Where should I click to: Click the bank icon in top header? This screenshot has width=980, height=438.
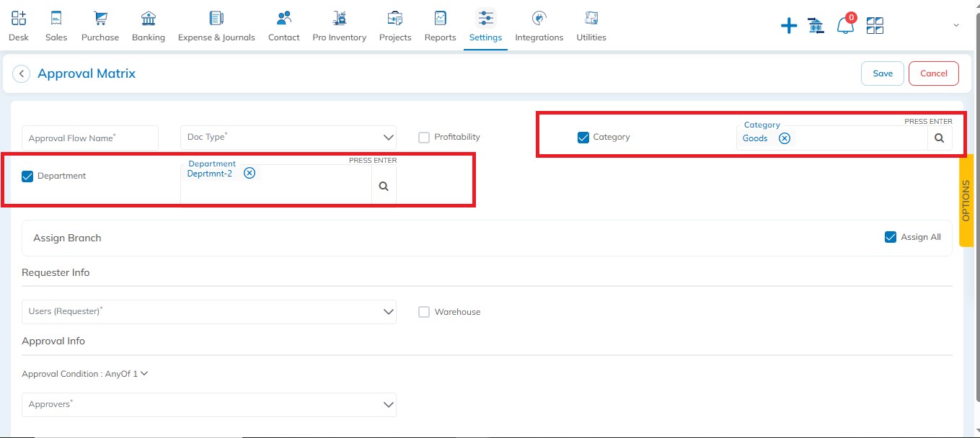click(816, 27)
